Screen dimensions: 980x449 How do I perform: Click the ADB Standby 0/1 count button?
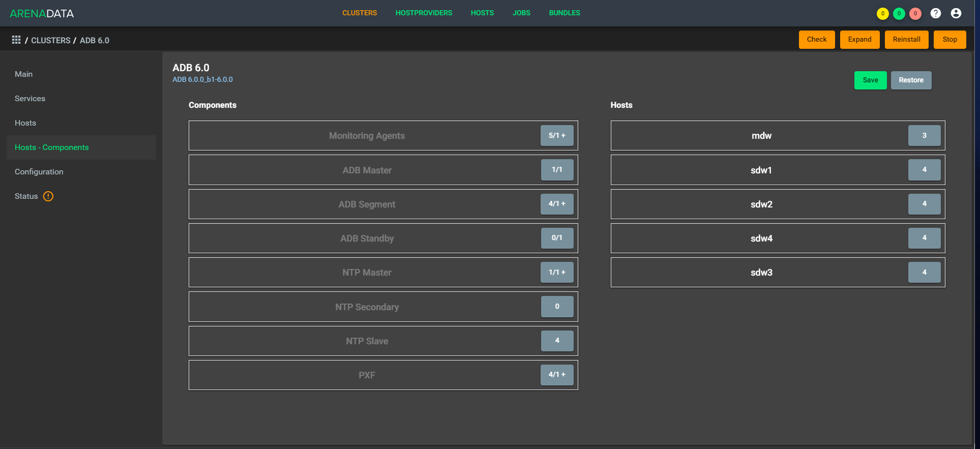coord(557,238)
